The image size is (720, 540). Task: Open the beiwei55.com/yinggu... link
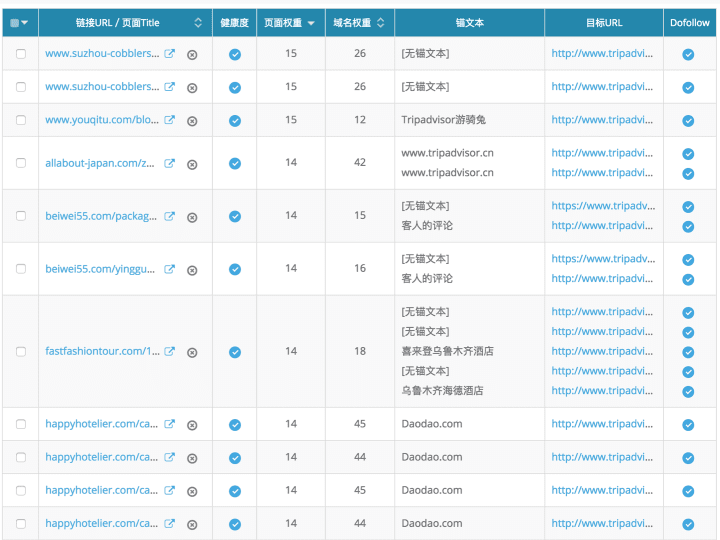point(100,269)
